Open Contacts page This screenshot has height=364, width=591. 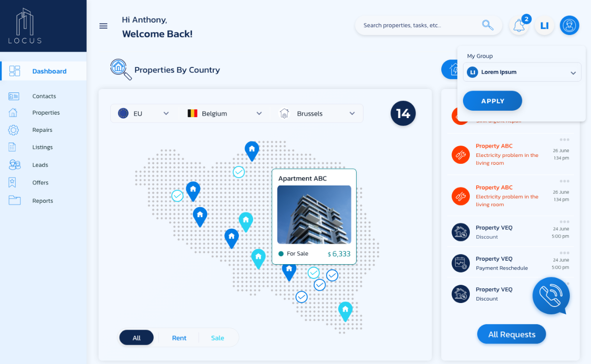tap(43, 96)
